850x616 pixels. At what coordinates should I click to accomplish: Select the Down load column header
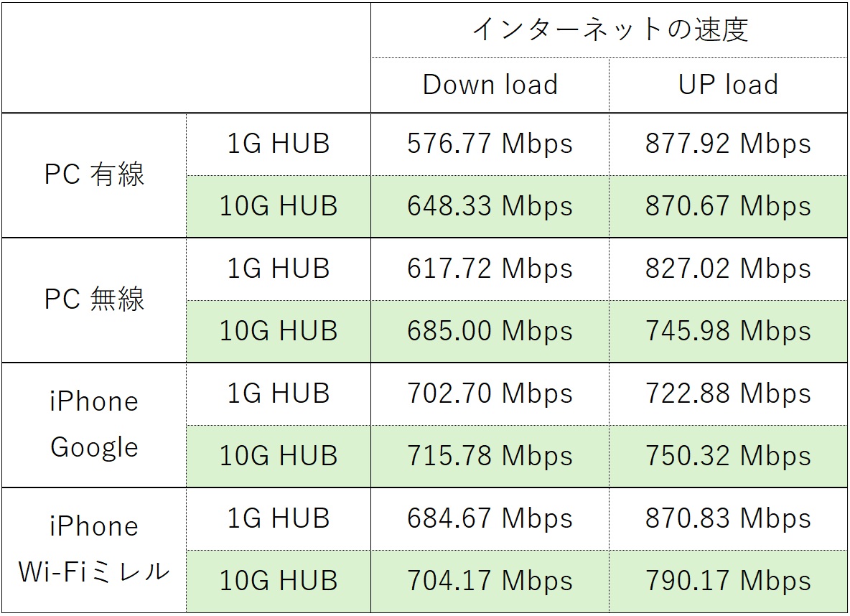click(490, 85)
